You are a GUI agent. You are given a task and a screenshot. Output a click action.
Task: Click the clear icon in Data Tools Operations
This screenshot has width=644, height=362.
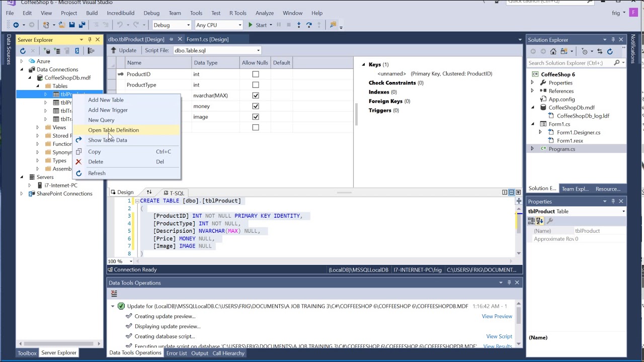coord(114,294)
